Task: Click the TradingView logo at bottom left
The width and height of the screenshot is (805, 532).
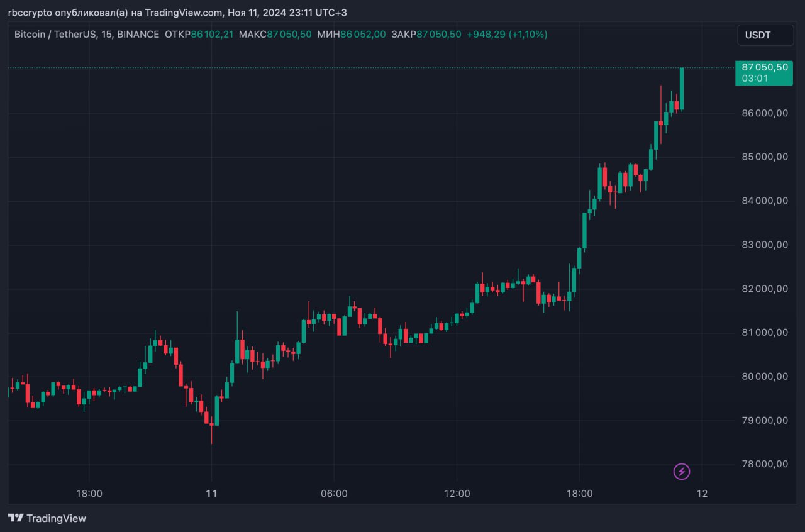Action: click(47, 518)
